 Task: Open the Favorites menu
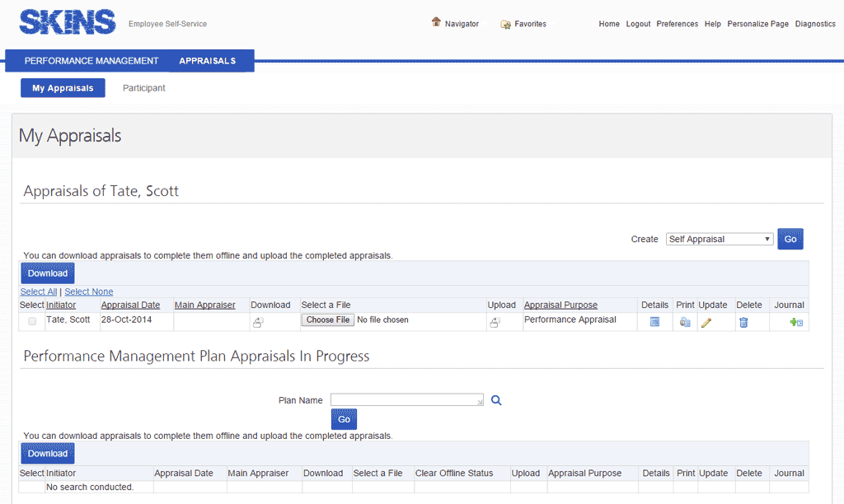pos(523,24)
